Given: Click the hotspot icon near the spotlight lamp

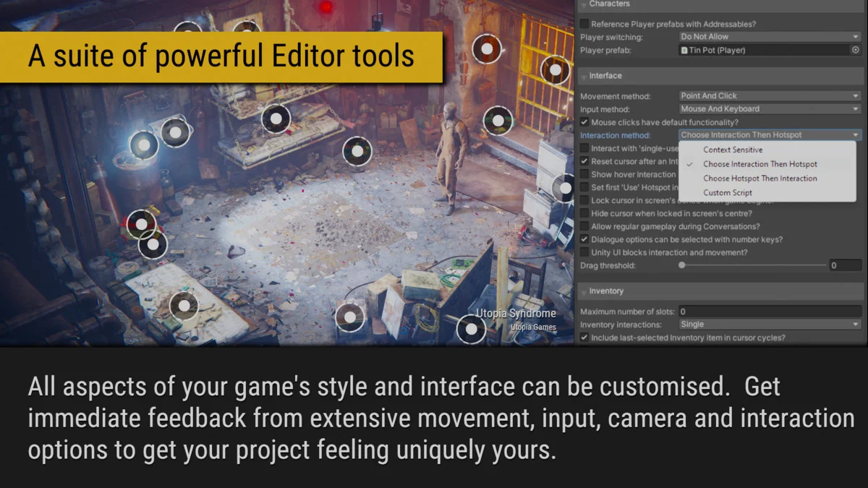Looking at the screenshot, I should click(144, 143).
